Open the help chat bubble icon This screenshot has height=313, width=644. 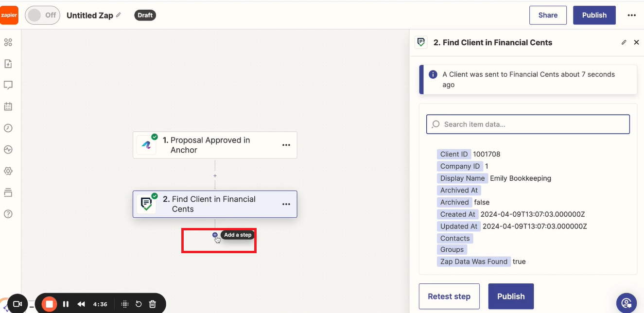[x=627, y=304]
